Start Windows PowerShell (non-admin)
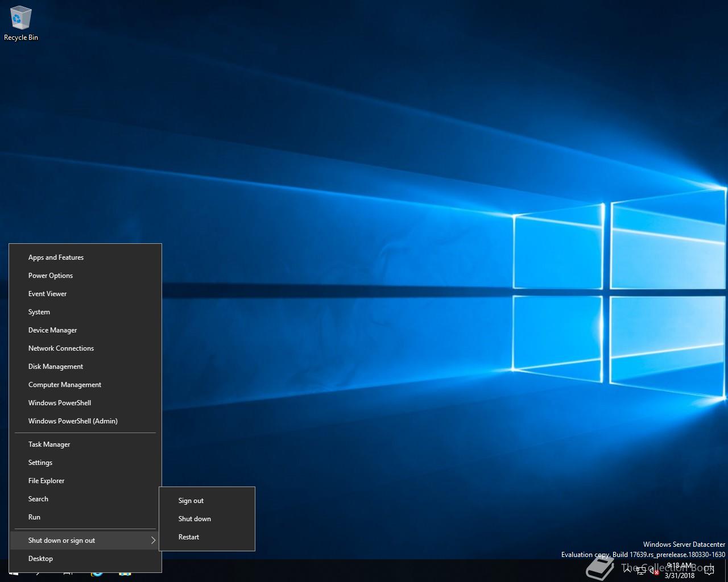Viewport: 728px width, 582px height. point(85,403)
